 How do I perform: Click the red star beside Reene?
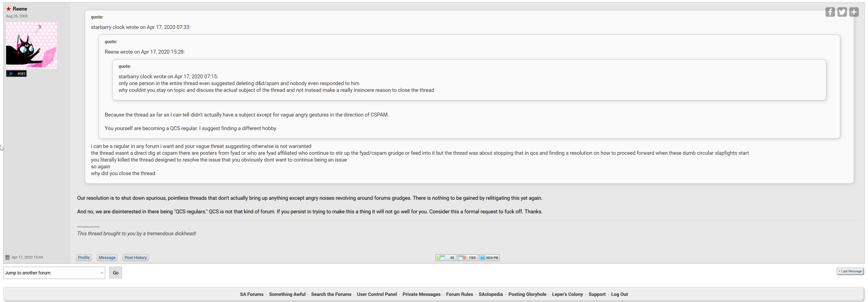coord(8,9)
